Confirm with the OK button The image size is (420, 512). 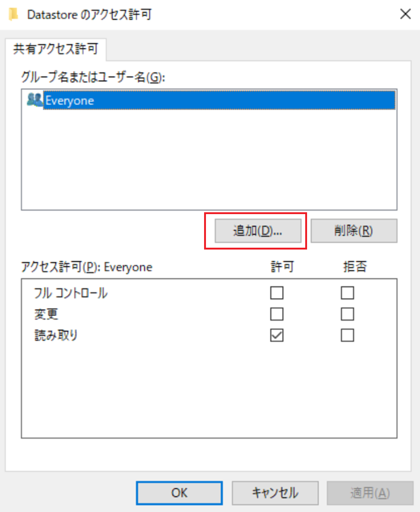click(x=179, y=493)
